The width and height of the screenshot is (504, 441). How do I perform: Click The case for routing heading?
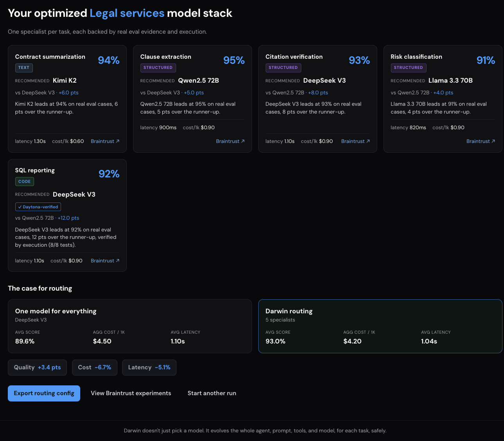coord(40,289)
